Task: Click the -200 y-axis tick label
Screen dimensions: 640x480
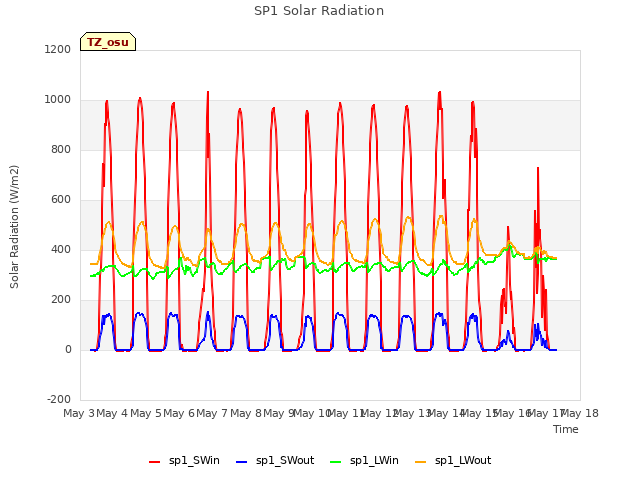Action: [59, 399]
